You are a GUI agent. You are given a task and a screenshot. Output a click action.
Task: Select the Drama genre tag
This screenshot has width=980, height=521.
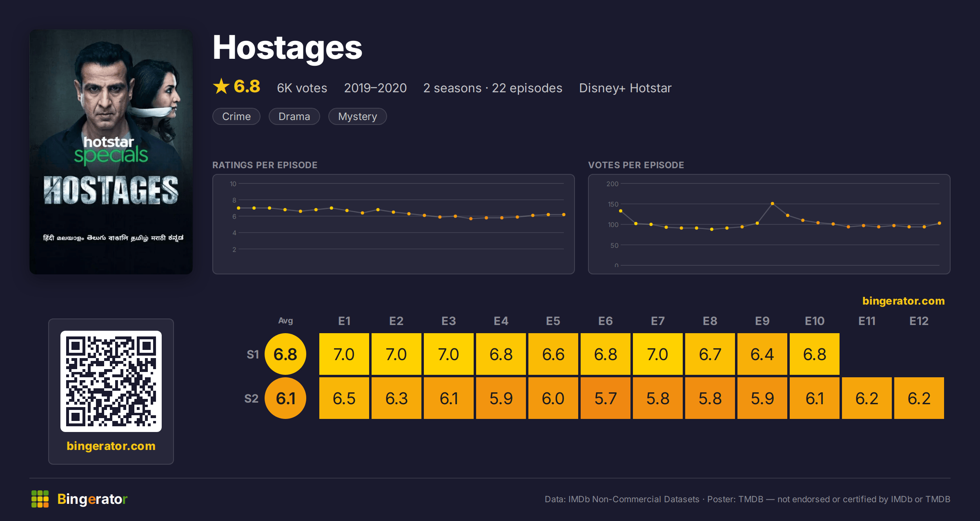click(294, 116)
